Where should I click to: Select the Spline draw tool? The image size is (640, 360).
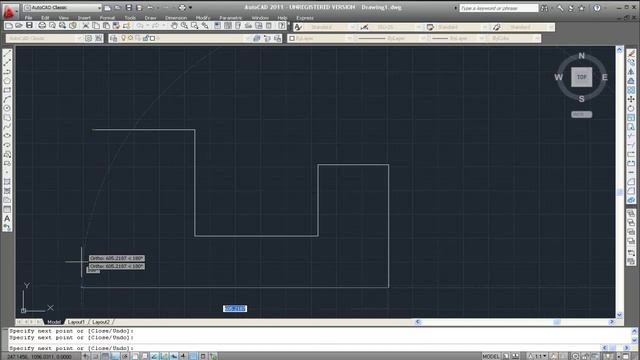pyautogui.click(x=7, y=127)
